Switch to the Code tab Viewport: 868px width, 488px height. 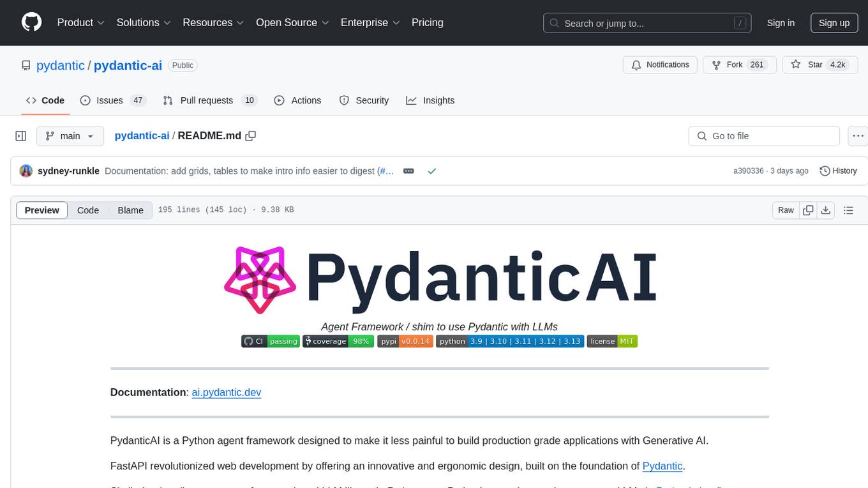(45, 100)
